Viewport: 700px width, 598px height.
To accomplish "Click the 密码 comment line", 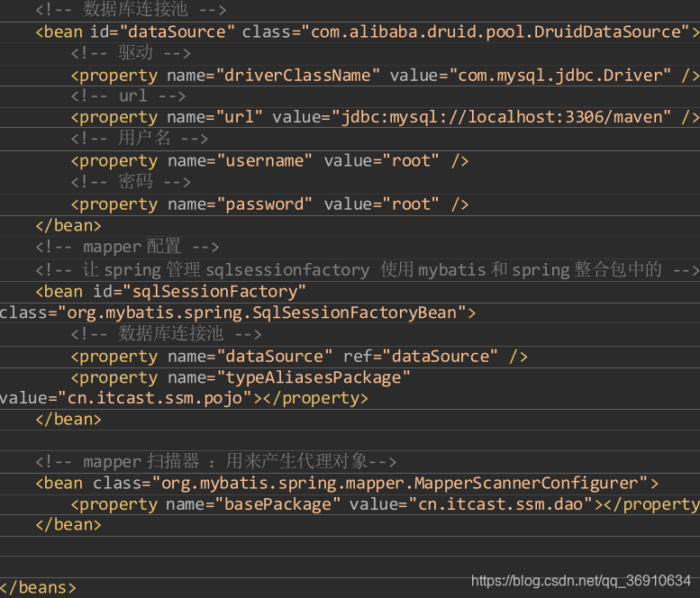I will pyautogui.click(x=131, y=182).
